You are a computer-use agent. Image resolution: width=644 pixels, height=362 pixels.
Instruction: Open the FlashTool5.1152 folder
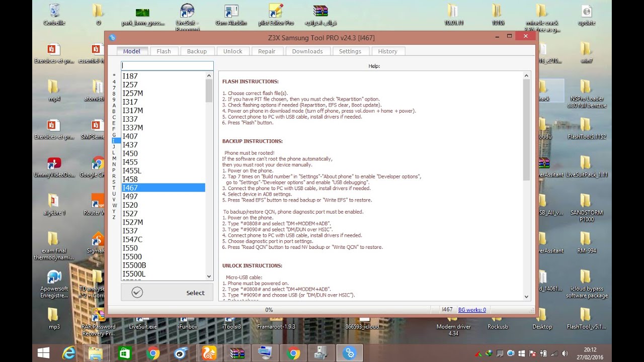coord(586,129)
